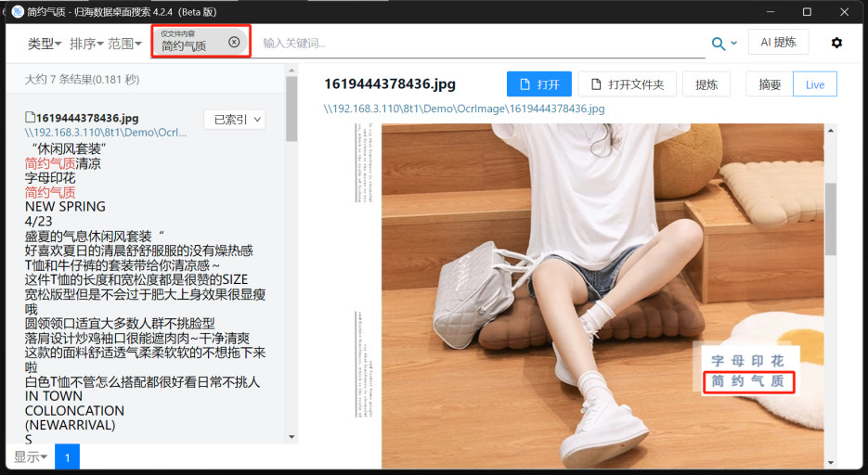Image resolution: width=868 pixels, height=475 pixels.
Task: Click the file icon beside result 1619444378436.jpg
Action: [x=31, y=118]
